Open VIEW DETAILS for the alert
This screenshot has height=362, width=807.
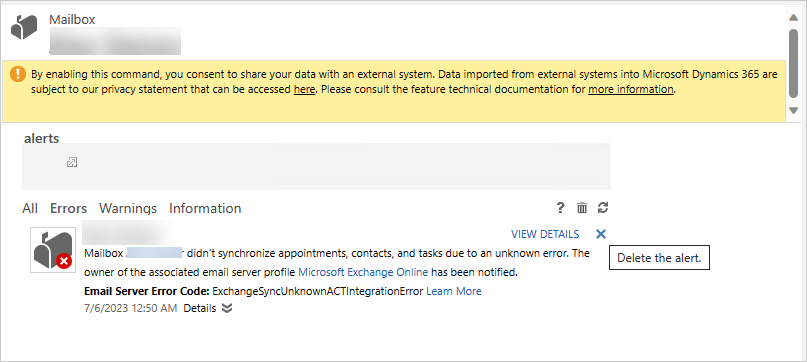coord(545,234)
